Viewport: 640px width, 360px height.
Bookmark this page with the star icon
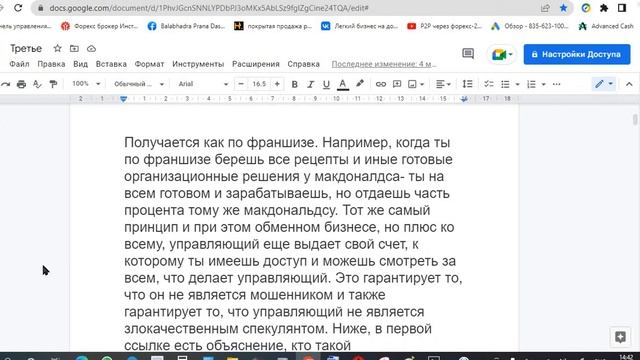(x=563, y=8)
